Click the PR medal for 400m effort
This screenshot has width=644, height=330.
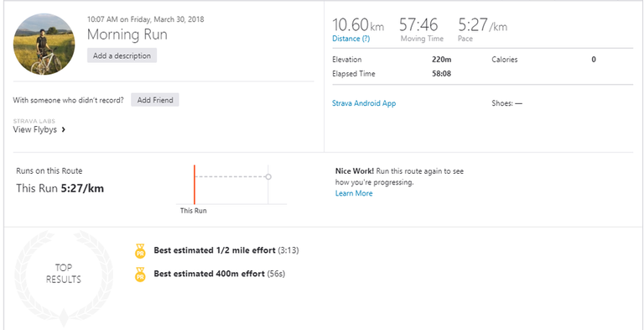point(140,275)
